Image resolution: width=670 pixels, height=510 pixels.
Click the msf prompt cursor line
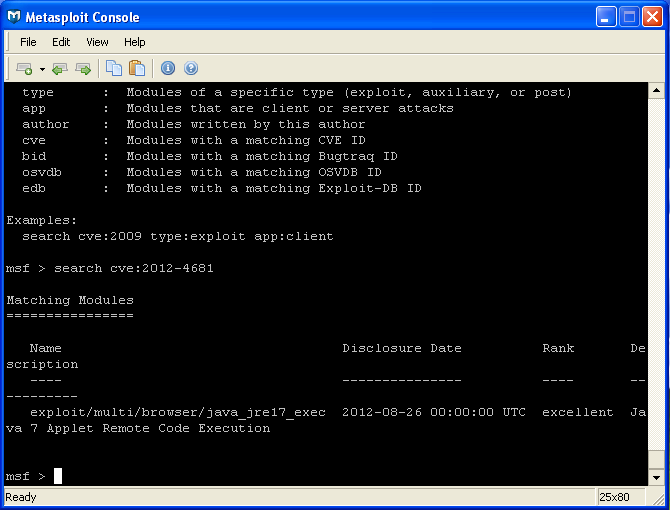click(x=34, y=476)
